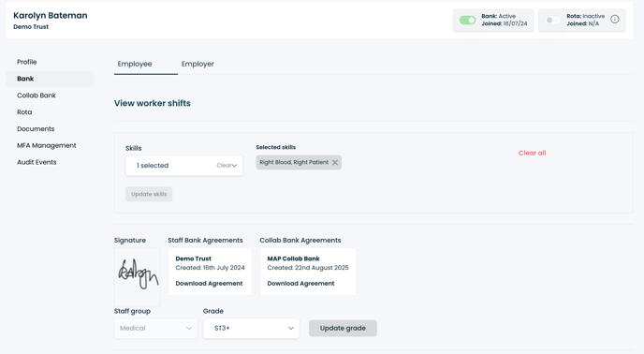Image resolution: width=644 pixels, height=354 pixels.
Task: Switch to the Employer tab
Action: coord(198,64)
